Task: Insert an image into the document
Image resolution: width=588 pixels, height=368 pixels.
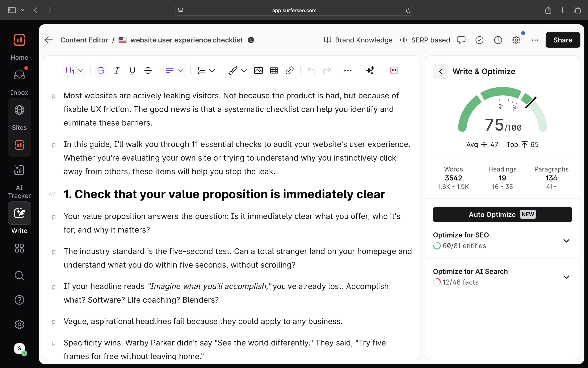Action: pos(258,71)
